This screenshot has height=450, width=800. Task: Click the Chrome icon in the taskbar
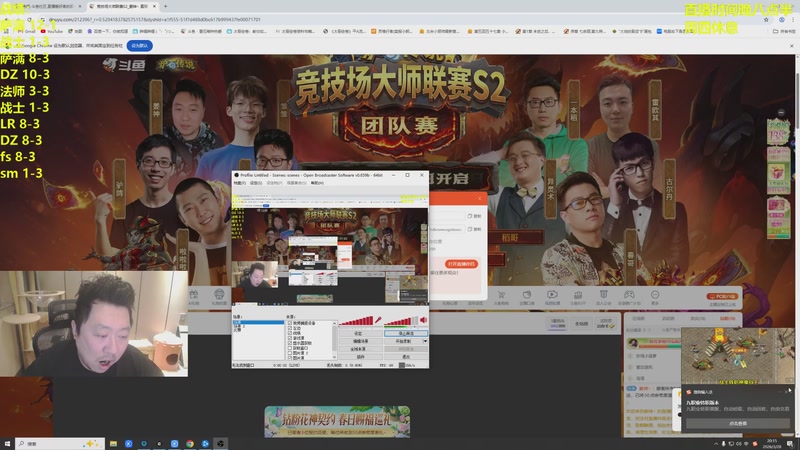[190, 444]
